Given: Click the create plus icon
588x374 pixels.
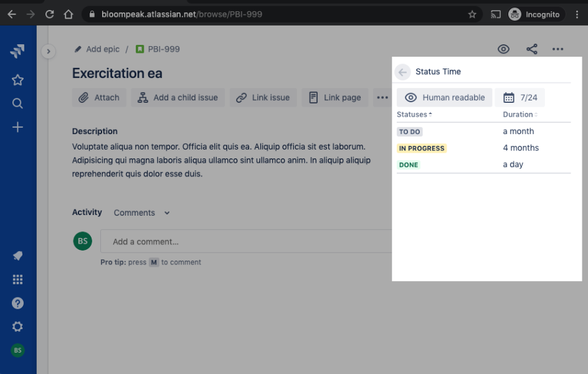Looking at the screenshot, I should pos(17,127).
